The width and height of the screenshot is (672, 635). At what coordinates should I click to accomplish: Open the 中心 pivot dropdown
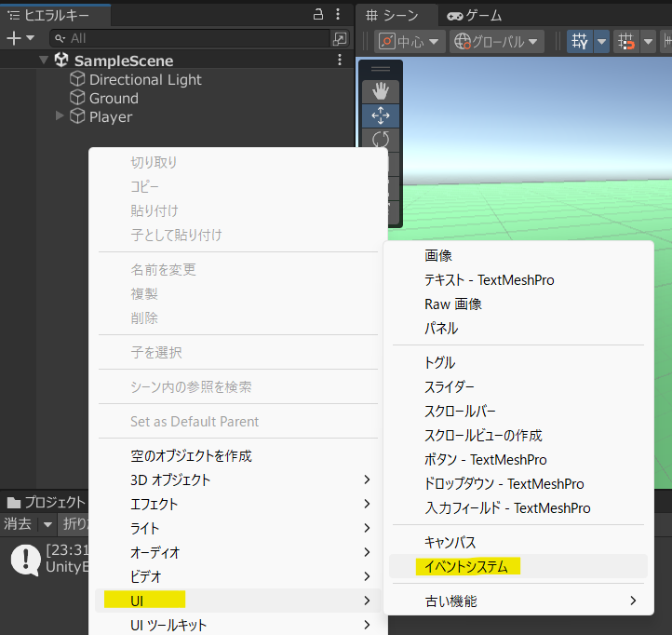410,42
